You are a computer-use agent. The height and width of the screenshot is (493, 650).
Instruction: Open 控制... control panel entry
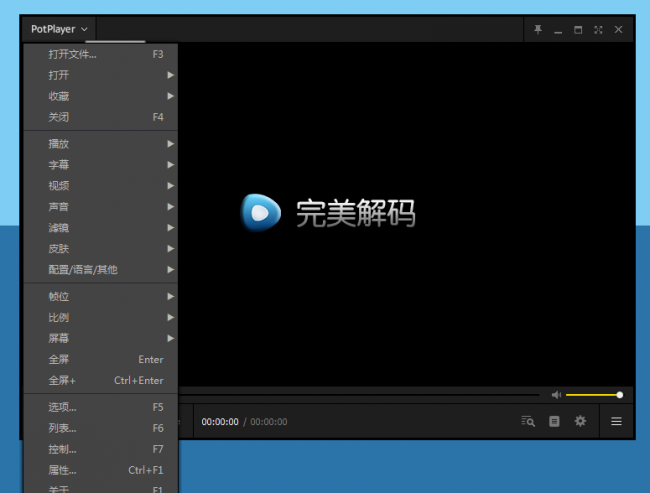click(x=101, y=449)
